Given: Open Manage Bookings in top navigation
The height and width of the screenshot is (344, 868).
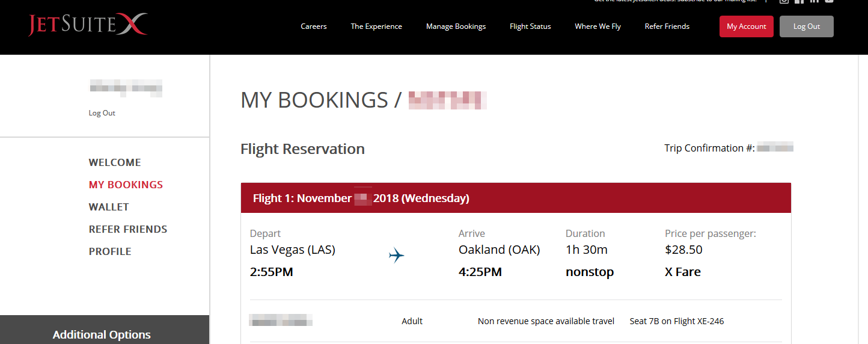Looking at the screenshot, I should pyautogui.click(x=456, y=26).
